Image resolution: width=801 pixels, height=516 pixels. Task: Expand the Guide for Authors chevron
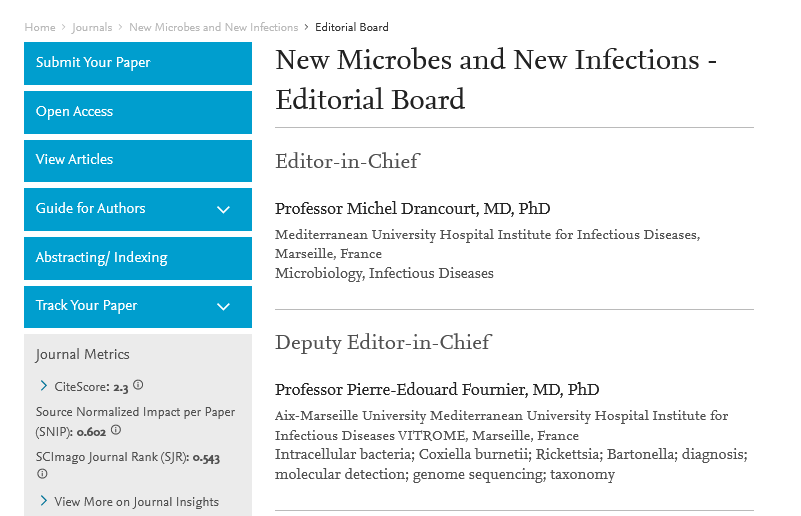(223, 210)
